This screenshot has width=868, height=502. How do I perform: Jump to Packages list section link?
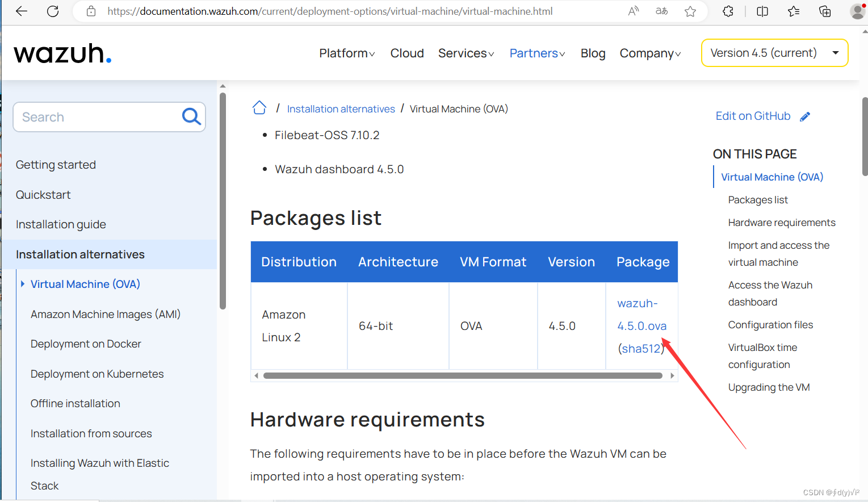tap(758, 200)
